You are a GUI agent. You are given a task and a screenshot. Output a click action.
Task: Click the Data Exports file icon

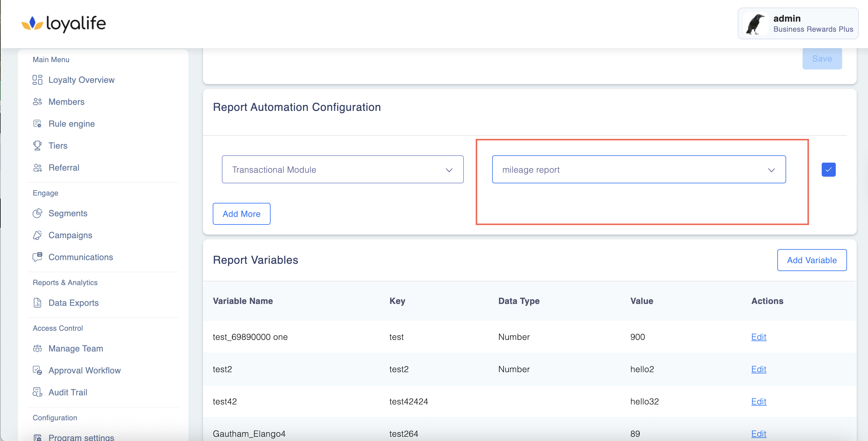37,303
